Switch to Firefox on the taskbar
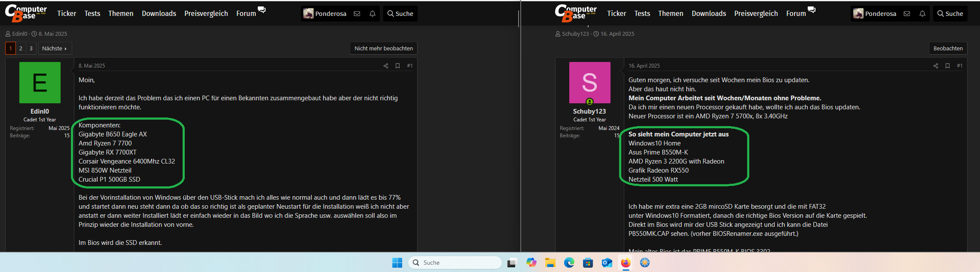This screenshot has width=980, height=272. coord(626,263)
